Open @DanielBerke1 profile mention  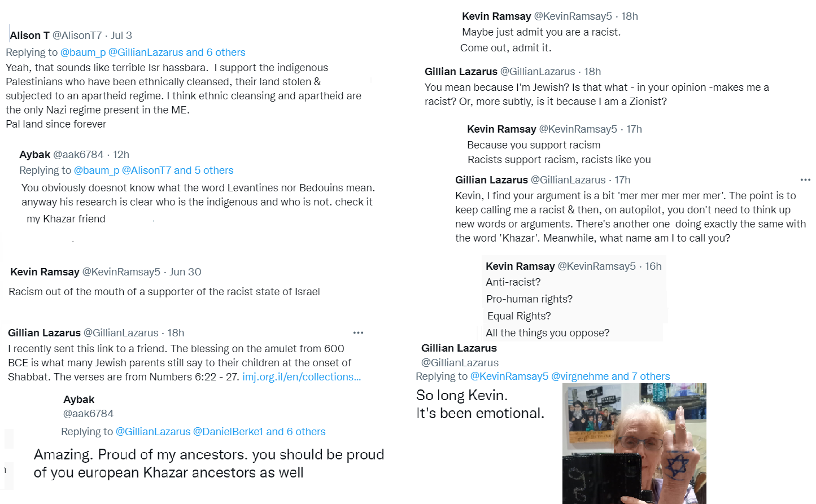coord(228,432)
